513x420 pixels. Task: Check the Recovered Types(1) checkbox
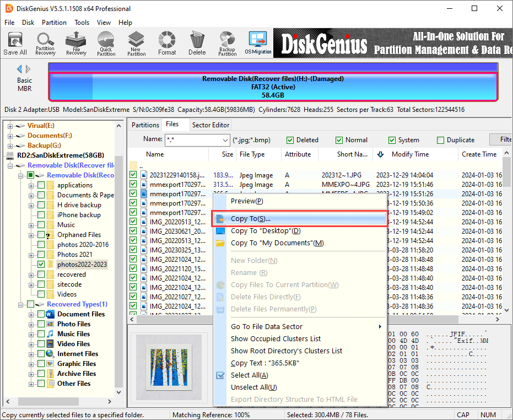pyautogui.click(x=30, y=304)
